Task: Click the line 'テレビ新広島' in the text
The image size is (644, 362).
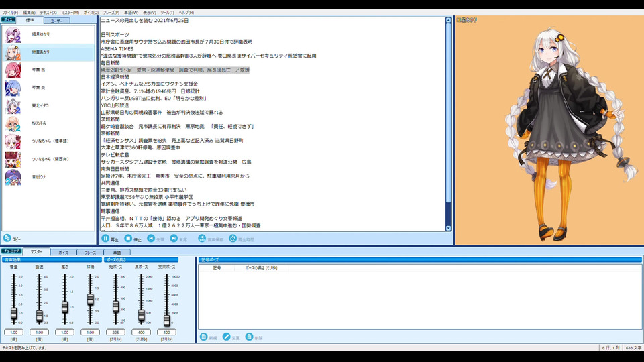Action: point(115,155)
